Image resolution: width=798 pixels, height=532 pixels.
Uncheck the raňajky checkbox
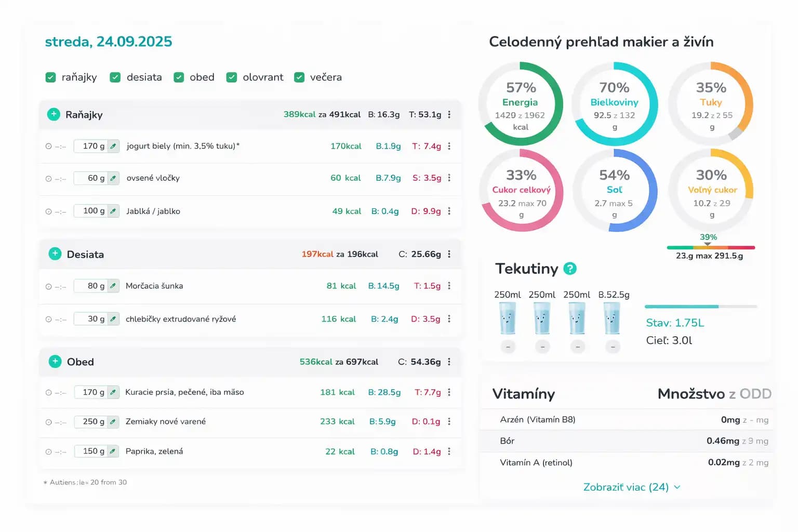[x=50, y=77]
